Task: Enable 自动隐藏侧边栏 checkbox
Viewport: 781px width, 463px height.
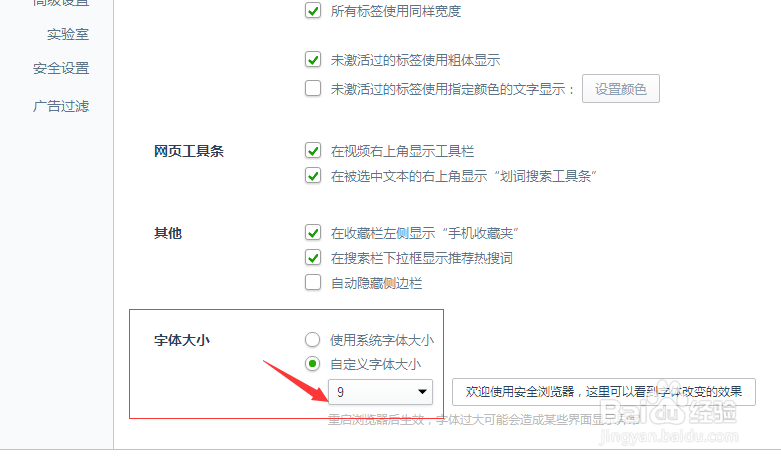Action: 313,283
